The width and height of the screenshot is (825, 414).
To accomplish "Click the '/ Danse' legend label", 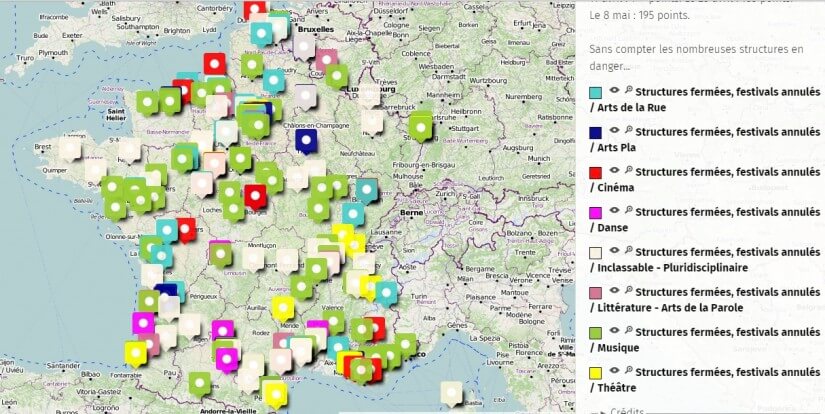I will [x=609, y=228].
